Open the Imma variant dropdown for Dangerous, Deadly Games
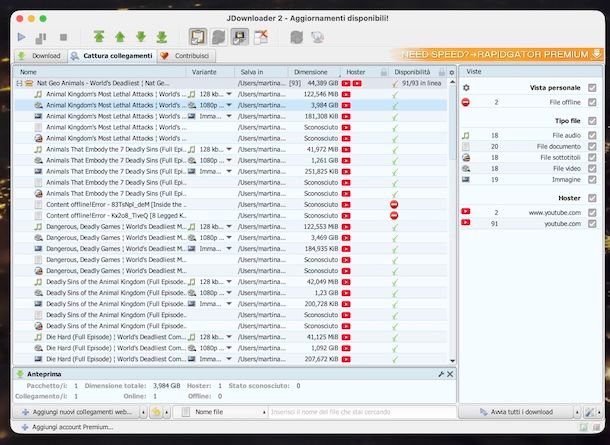 (229, 249)
